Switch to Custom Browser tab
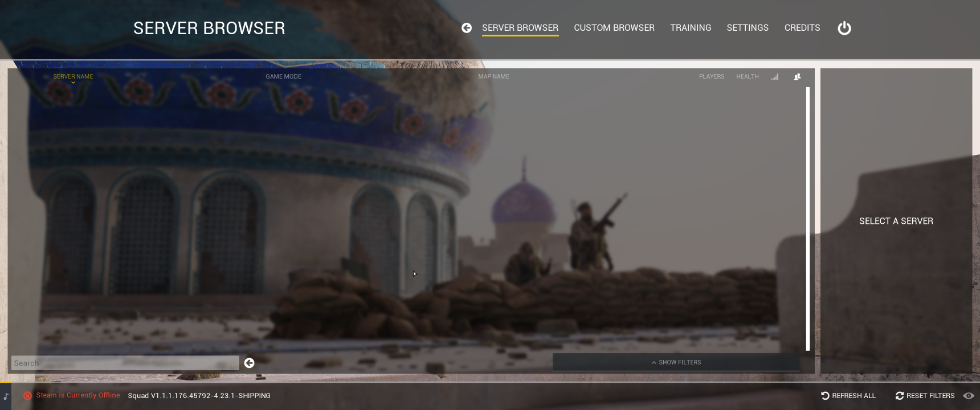980x410 pixels. click(x=614, y=28)
